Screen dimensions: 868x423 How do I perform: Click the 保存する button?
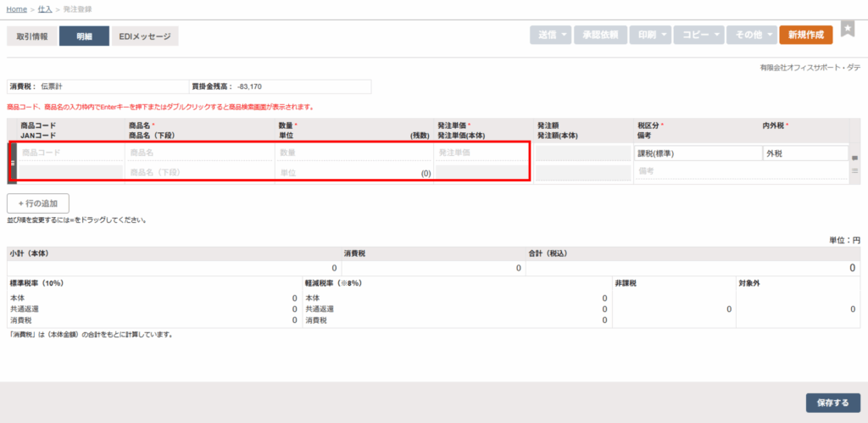pos(832,403)
